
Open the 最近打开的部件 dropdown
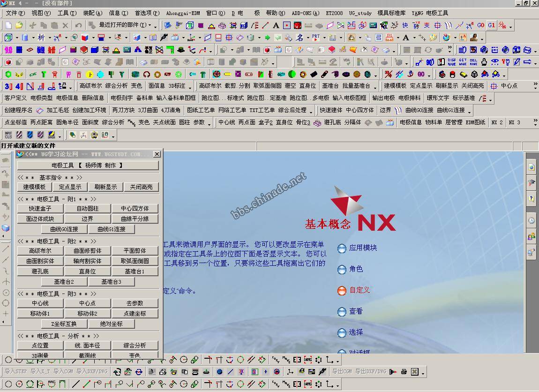pyautogui.click(x=150, y=25)
